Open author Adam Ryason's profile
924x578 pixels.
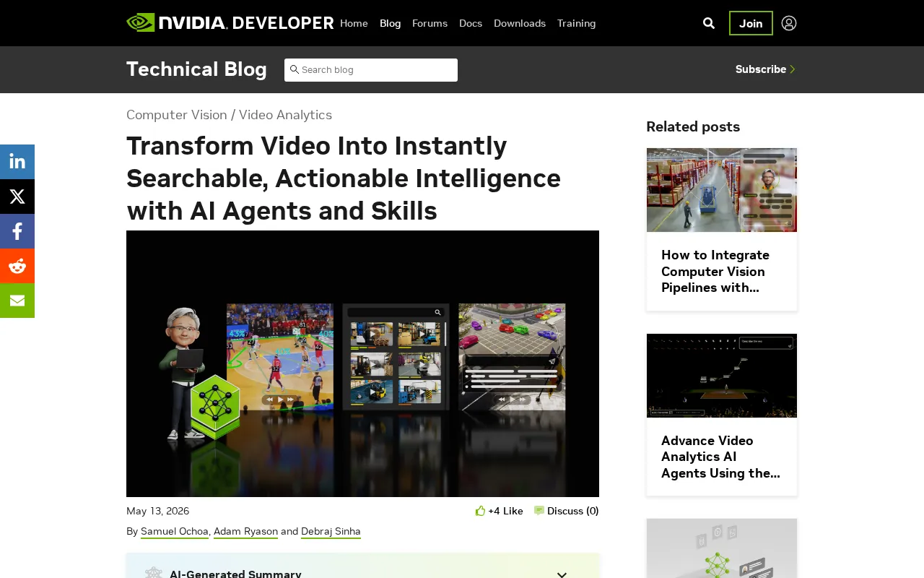(245, 532)
